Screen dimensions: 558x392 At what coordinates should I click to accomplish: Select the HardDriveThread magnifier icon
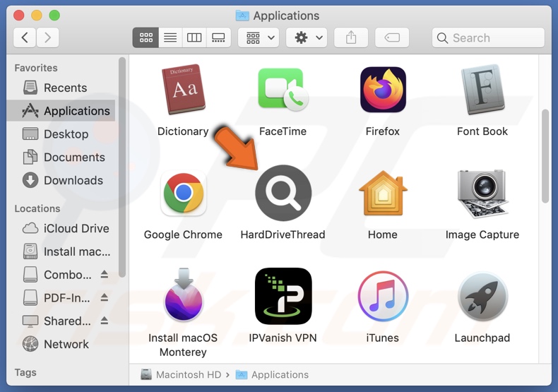[283, 193]
